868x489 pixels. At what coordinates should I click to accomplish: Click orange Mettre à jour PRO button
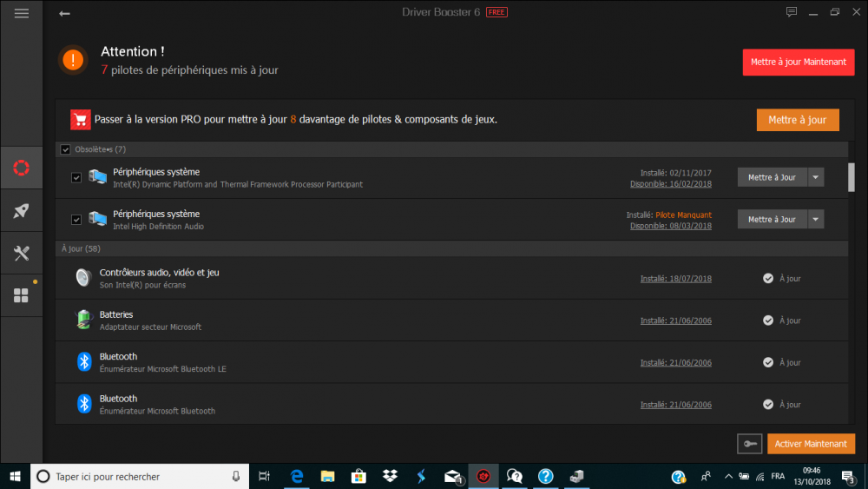pos(798,120)
